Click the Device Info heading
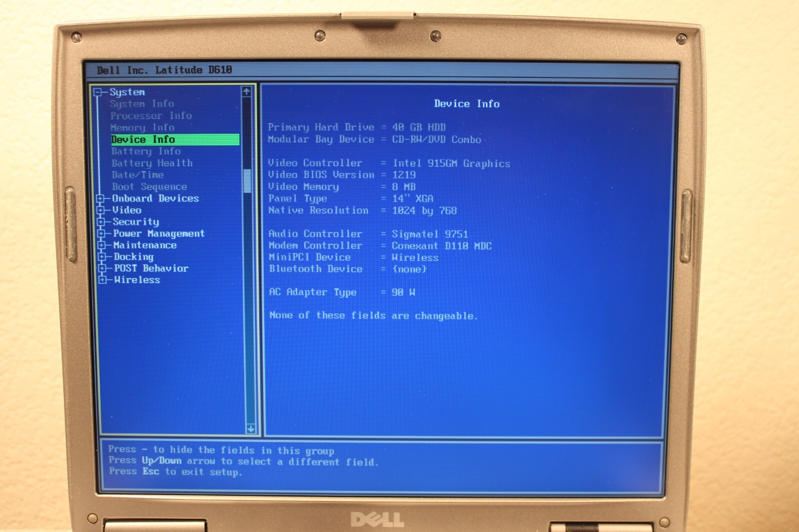799x532 pixels. (x=466, y=104)
